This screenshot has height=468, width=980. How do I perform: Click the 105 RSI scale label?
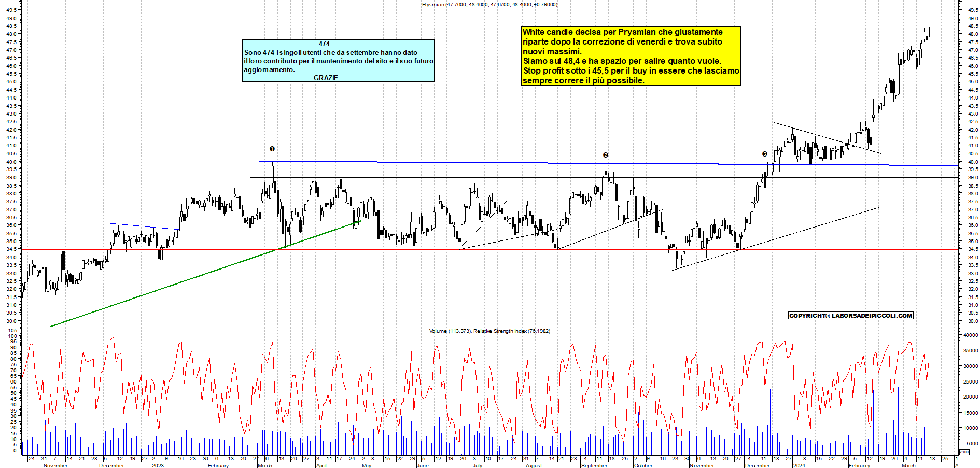[x=13, y=330]
